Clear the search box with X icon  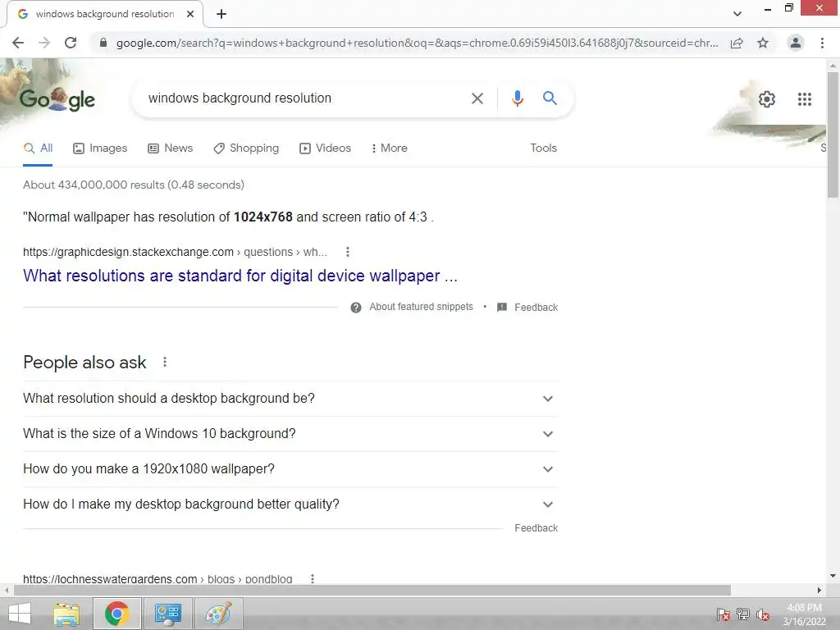(477, 98)
